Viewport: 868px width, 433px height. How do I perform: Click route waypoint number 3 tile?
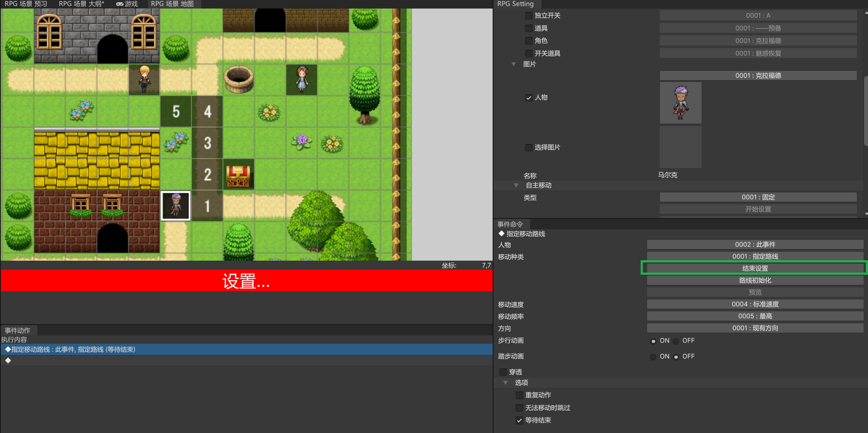click(x=207, y=143)
